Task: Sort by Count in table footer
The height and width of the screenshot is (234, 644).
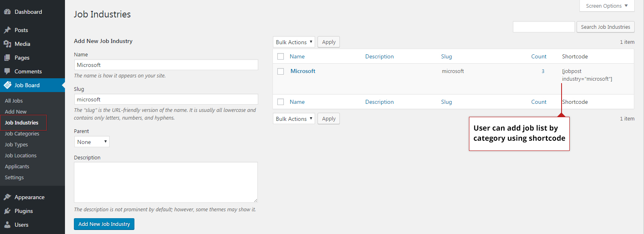Action: (539, 102)
